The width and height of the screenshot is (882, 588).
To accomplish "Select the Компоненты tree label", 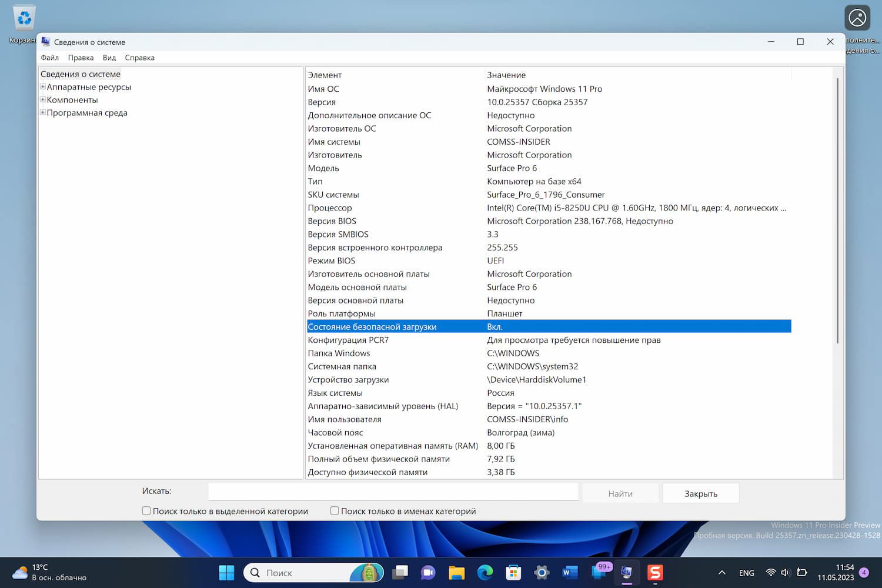I will click(72, 100).
